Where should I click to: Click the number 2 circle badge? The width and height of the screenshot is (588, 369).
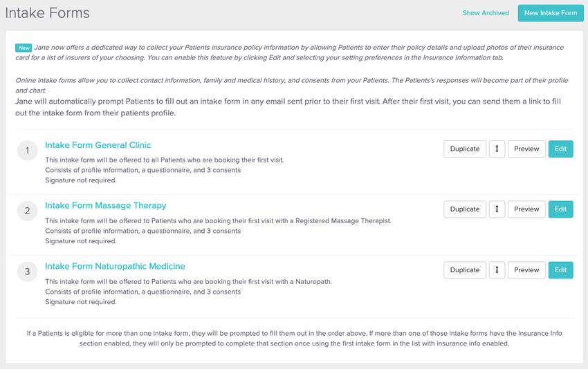[x=27, y=211]
